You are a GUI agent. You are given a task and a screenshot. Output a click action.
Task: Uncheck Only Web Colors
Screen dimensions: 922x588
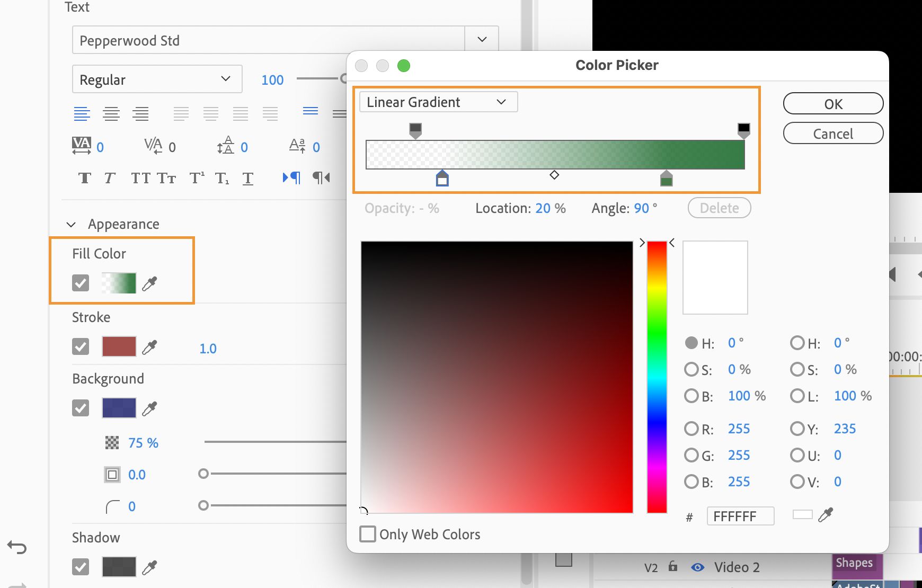point(367,534)
